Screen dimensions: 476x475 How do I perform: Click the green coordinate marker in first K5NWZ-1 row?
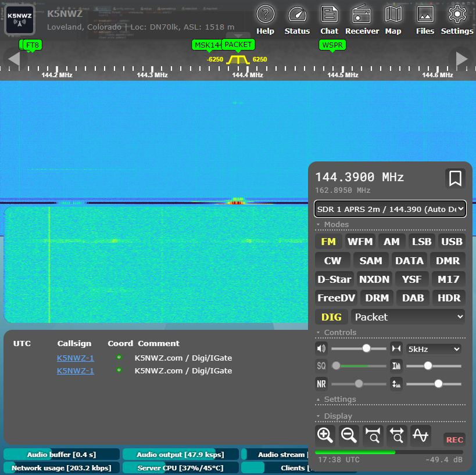tap(119, 357)
